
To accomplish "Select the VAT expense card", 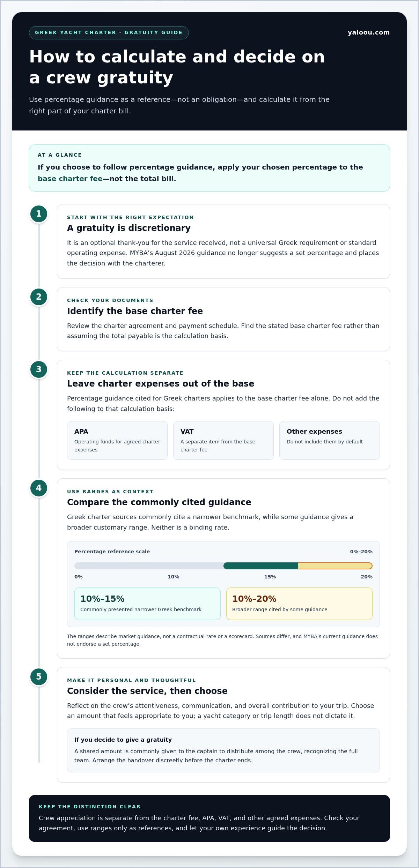I will [x=223, y=440].
